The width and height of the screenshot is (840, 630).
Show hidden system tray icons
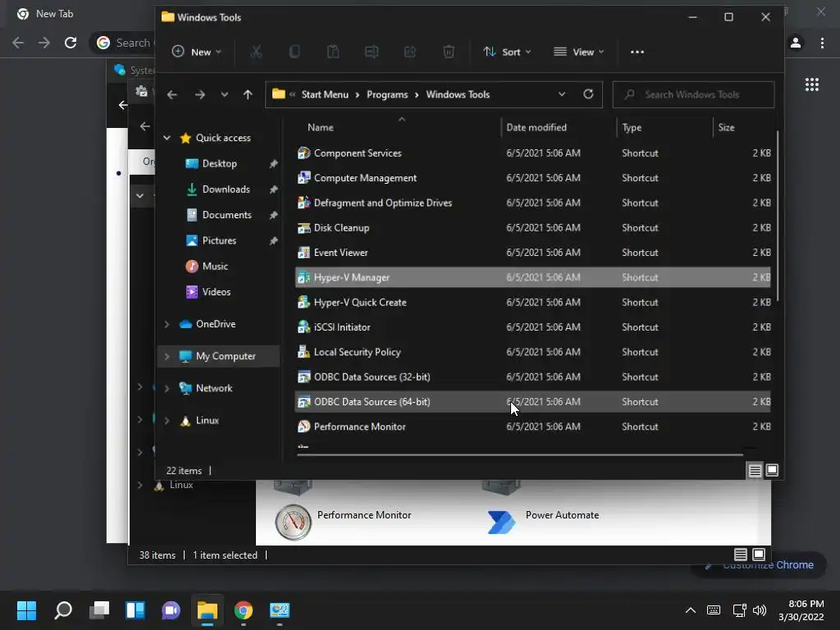coord(691,610)
